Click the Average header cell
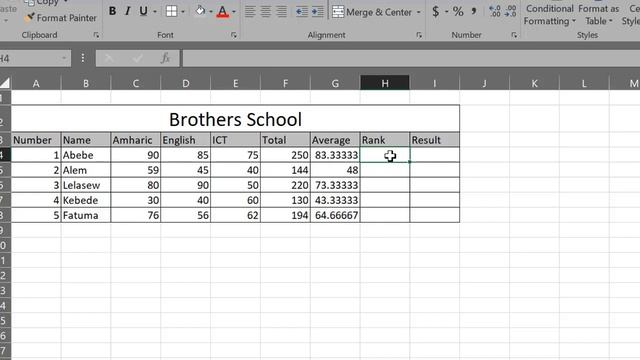Viewport: 640px width, 360px height. [x=335, y=140]
